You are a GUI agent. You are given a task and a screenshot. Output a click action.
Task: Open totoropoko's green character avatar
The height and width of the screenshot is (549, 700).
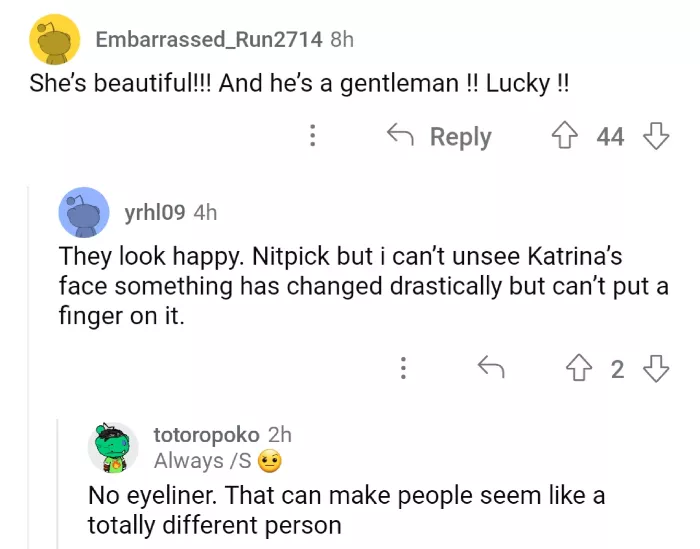click(x=113, y=447)
